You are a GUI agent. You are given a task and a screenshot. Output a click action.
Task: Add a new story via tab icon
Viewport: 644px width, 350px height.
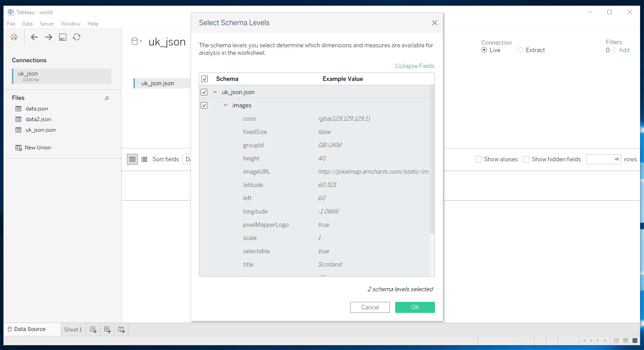pyautogui.click(x=122, y=329)
